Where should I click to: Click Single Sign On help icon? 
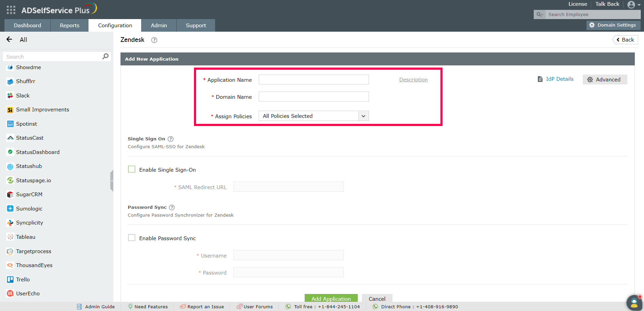[x=171, y=139]
